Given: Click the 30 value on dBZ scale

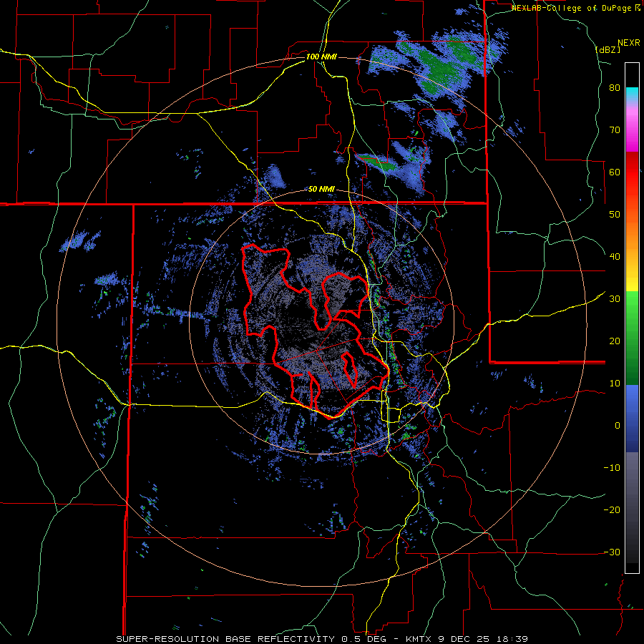Looking at the screenshot, I should (x=615, y=299).
